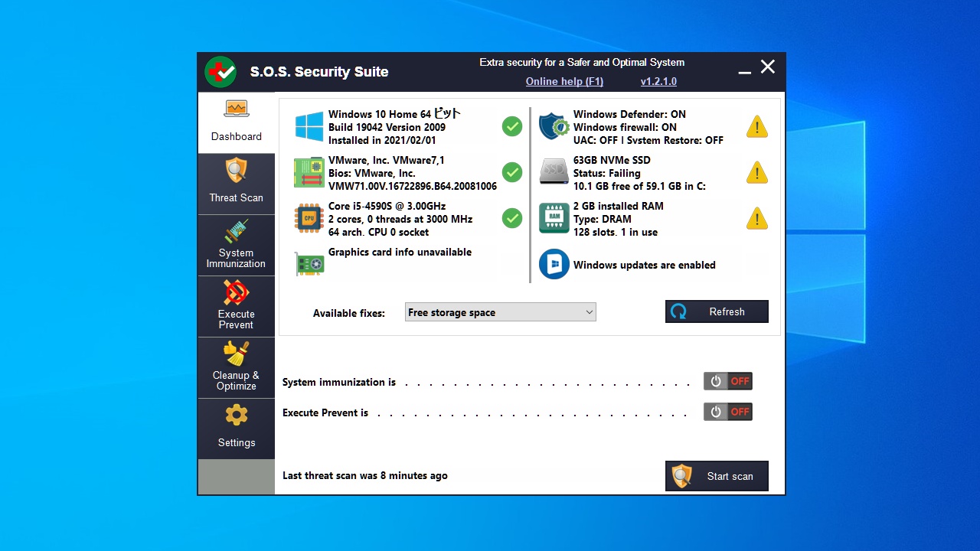The width and height of the screenshot is (980, 551).
Task: Click the Start scan button
Action: point(717,476)
